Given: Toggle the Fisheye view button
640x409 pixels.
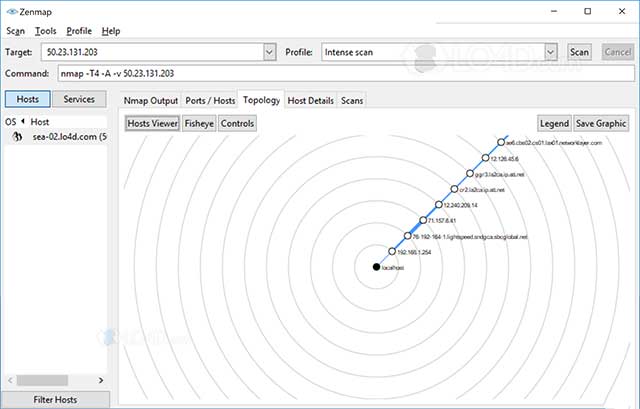Looking at the screenshot, I should tap(199, 123).
